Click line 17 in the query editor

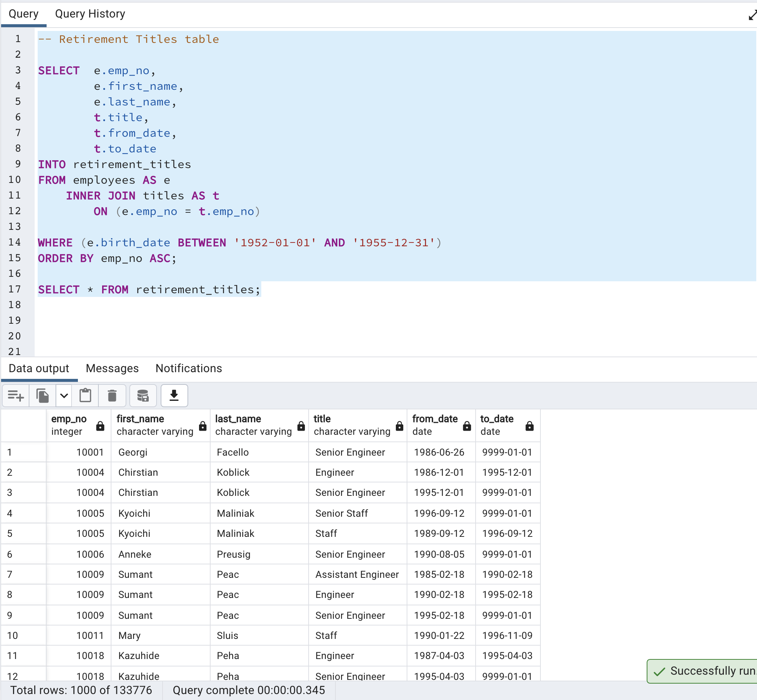[x=148, y=289]
